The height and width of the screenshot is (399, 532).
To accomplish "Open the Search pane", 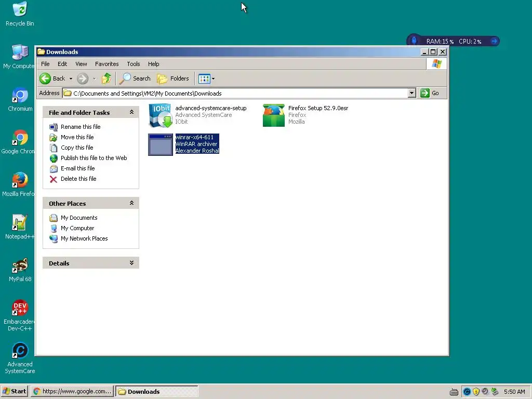I will tap(135, 78).
